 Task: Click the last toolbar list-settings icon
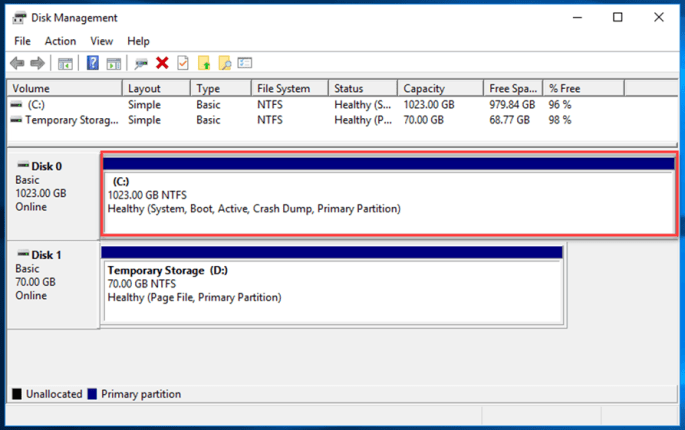click(245, 63)
